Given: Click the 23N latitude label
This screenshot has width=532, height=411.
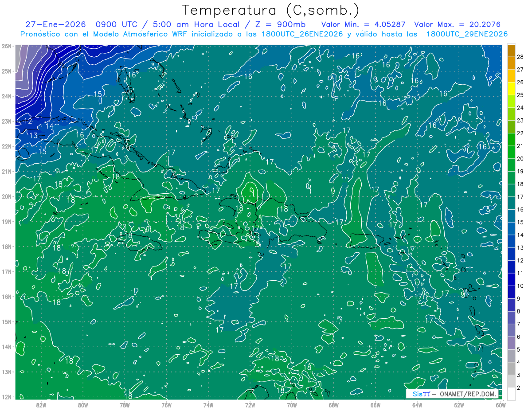Looking at the screenshot, I should click(6, 121).
